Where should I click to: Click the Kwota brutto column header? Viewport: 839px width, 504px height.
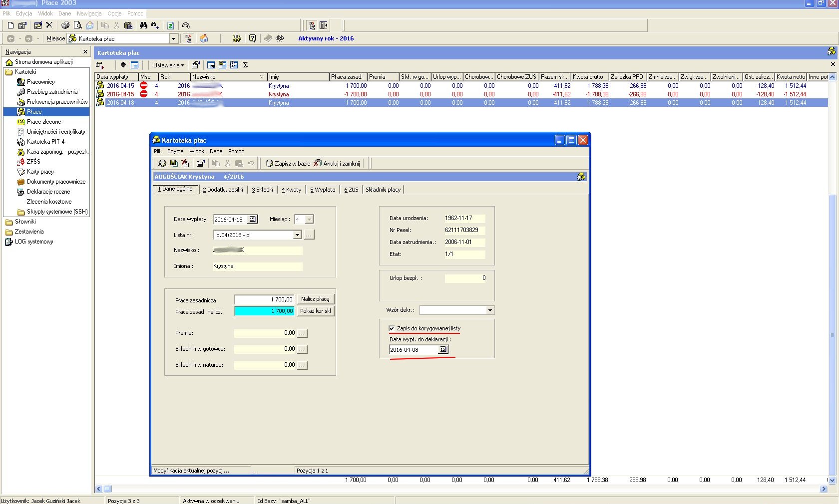(589, 77)
